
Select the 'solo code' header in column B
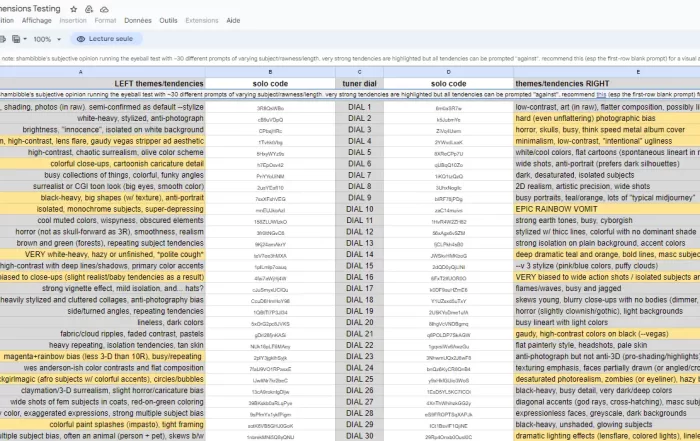pyautogui.click(x=270, y=83)
